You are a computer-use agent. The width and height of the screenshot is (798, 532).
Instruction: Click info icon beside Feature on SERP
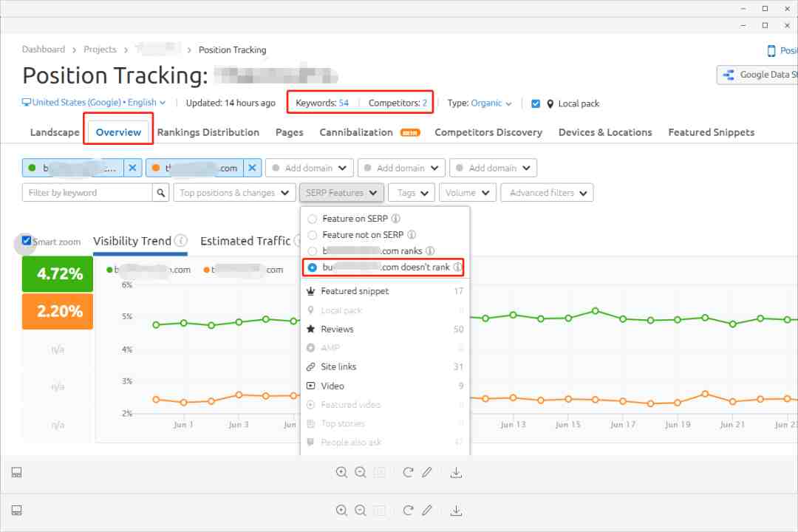point(395,219)
